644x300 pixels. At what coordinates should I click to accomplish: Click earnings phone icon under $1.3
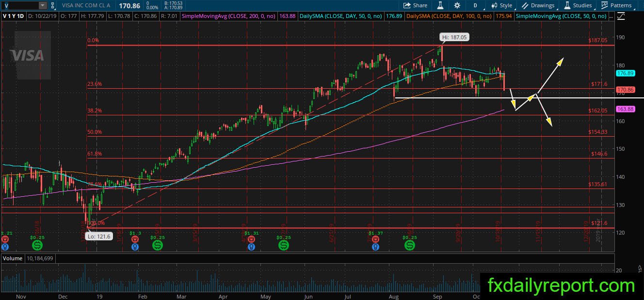134,239
